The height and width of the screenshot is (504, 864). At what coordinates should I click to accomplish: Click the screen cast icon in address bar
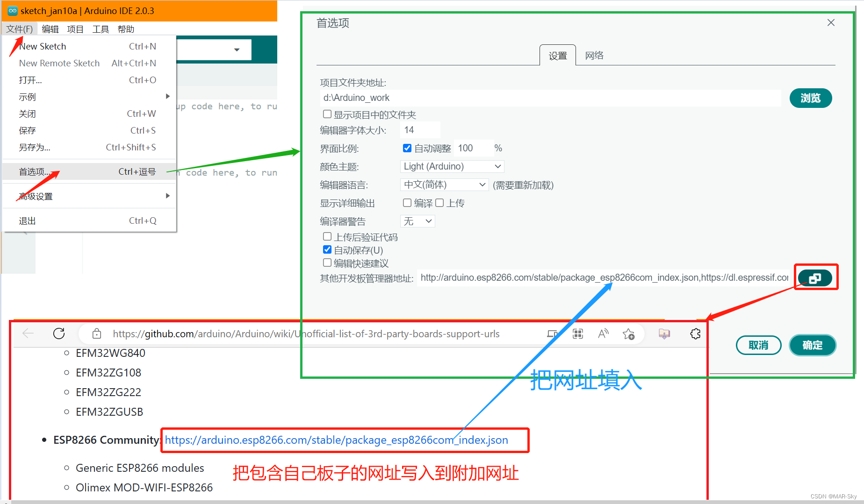(553, 334)
